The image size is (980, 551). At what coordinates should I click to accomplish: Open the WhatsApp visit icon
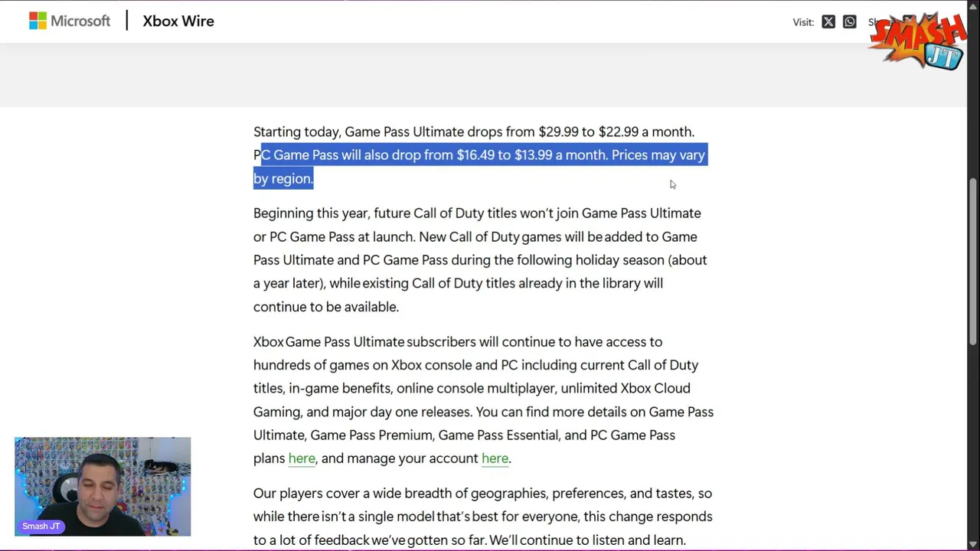850,22
